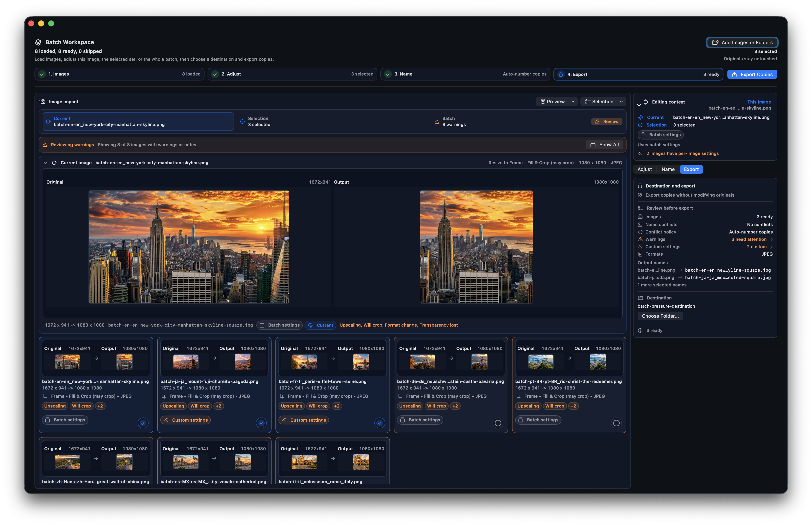812x526 pixels.
Task: Click the large original Manhattan skyline preview
Action: tap(189, 247)
